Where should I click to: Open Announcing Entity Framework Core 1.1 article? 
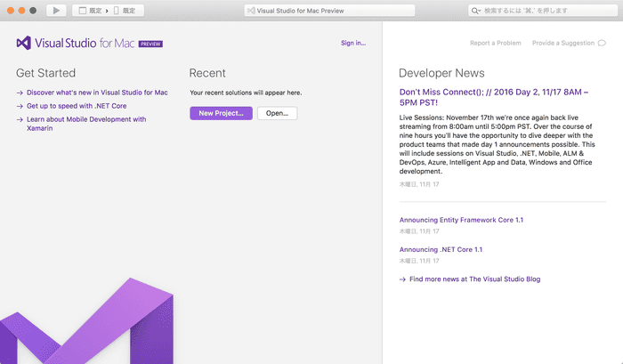click(461, 220)
